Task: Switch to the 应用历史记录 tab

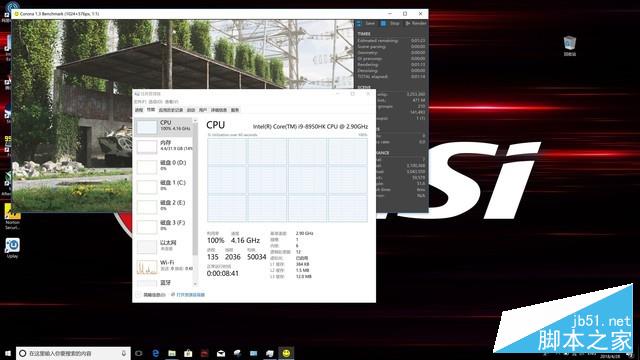Action: (x=171, y=110)
